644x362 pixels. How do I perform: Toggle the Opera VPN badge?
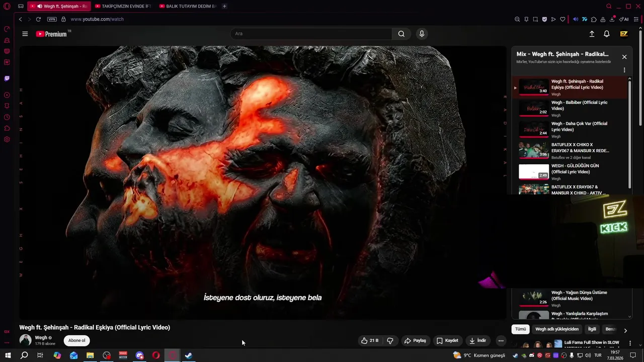pos(52,19)
